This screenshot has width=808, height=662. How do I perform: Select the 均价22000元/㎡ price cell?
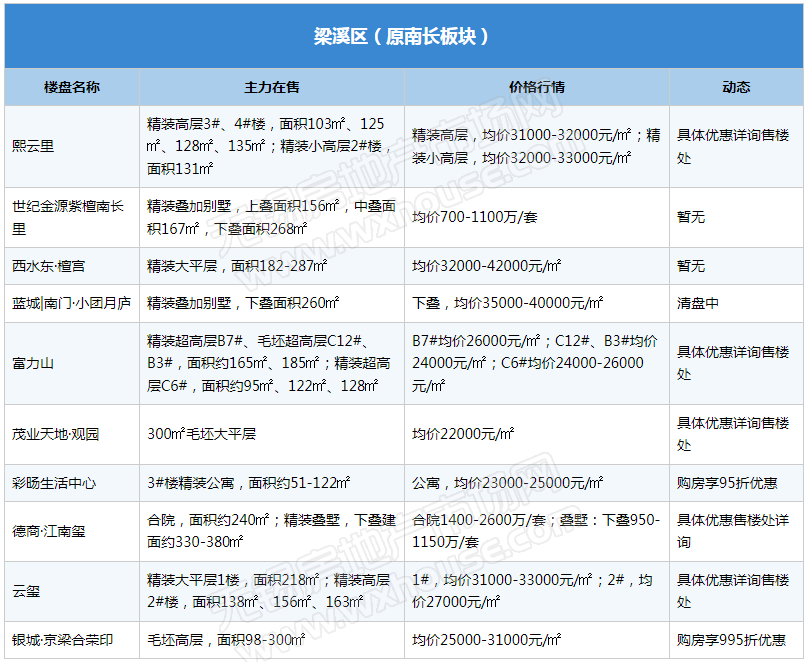click(463, 434)
